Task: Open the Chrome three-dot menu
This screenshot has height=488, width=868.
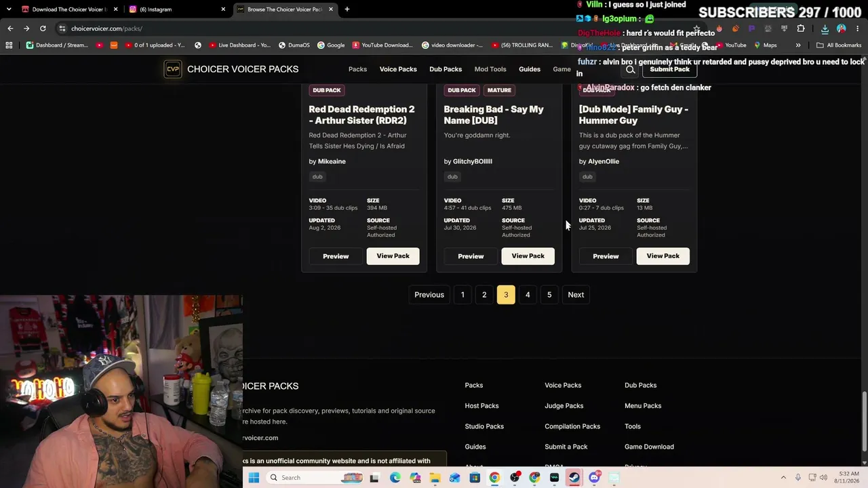Action: (858, 28)
